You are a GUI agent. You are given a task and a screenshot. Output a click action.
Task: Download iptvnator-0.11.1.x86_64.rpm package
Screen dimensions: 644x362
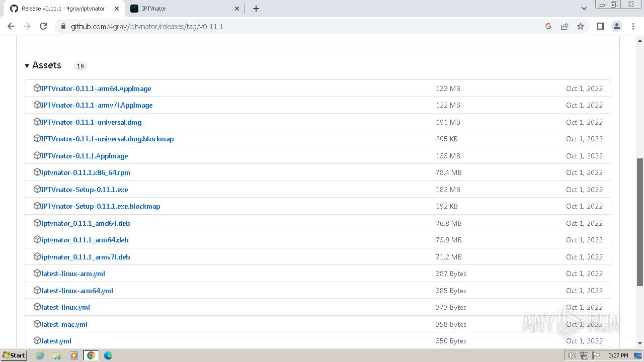pyautogui.click(x=86, y=172)
